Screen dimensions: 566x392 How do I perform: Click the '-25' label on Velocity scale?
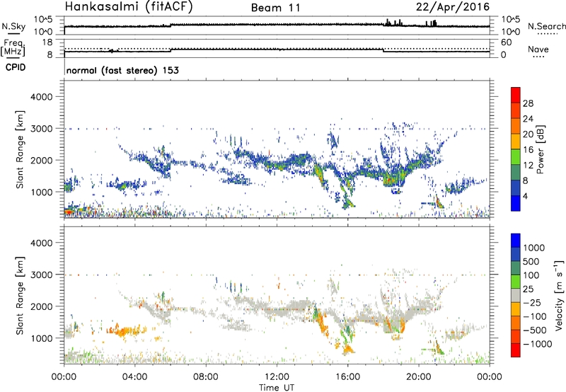tap(532, 302)
